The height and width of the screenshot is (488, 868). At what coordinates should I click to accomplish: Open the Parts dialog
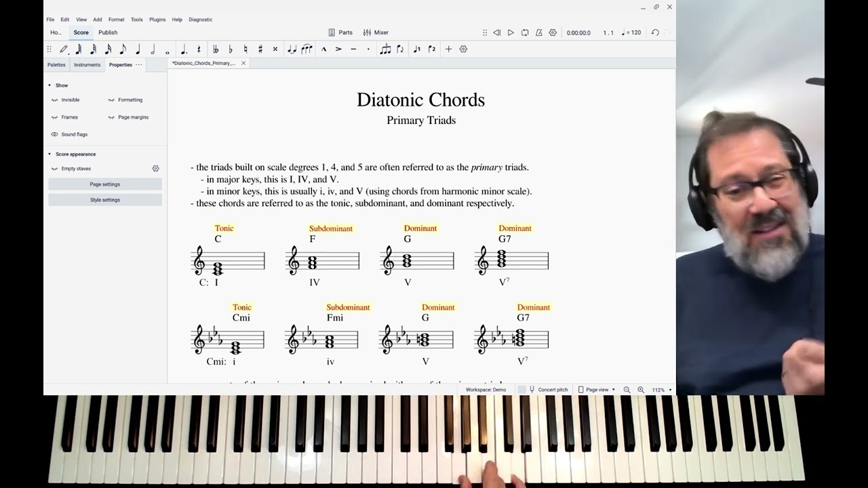click(340, 33)
